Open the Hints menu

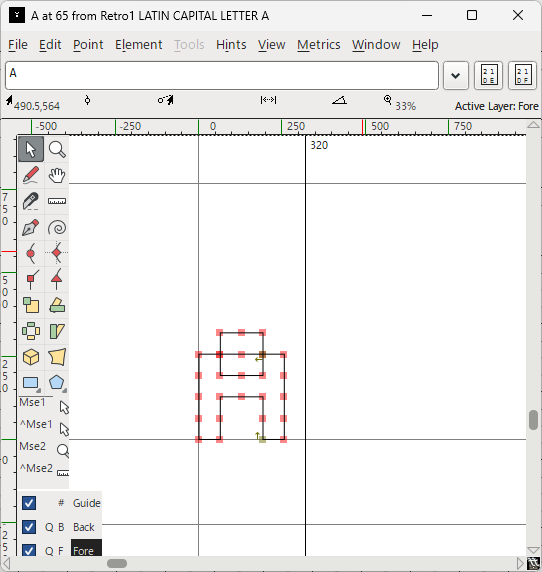(x=231, y=45)
